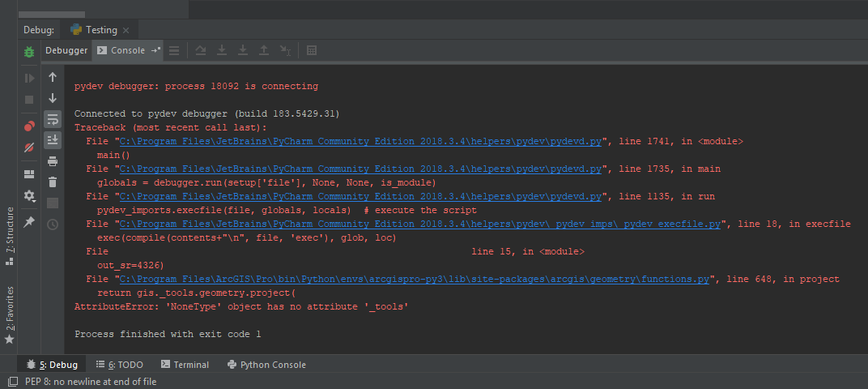
Task: Click 'Traceback (most recent call last):' line
Action: coord(171,128)
